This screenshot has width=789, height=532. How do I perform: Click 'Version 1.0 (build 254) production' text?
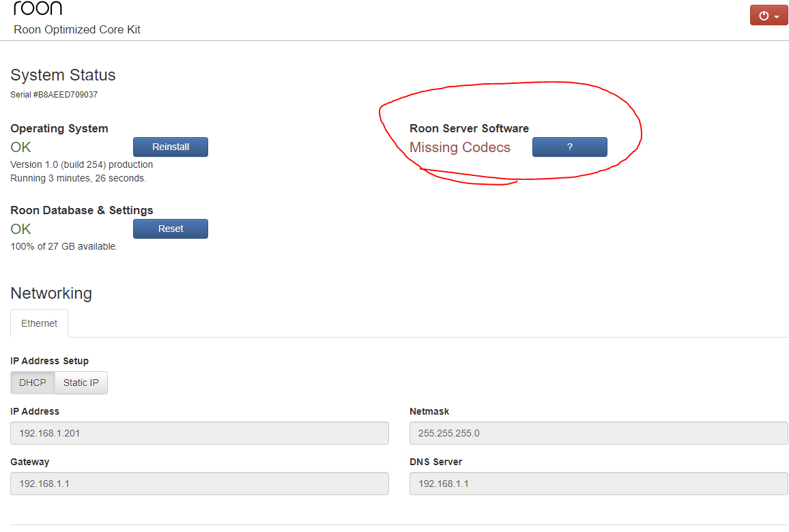(x=81, y=164)
